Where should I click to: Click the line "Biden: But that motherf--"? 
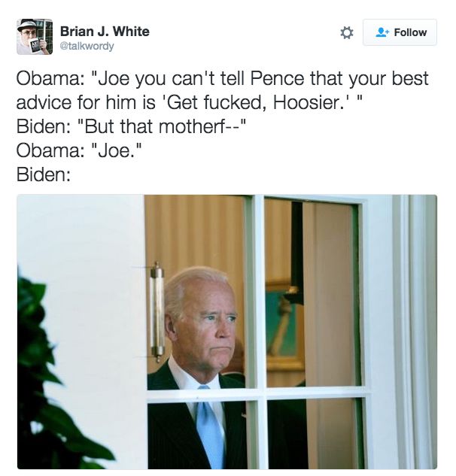click(131, 126)
